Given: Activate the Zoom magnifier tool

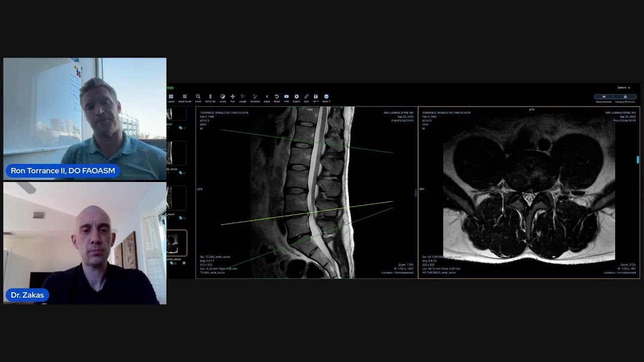Looking at the screenshot, I should tap(198, 98).
